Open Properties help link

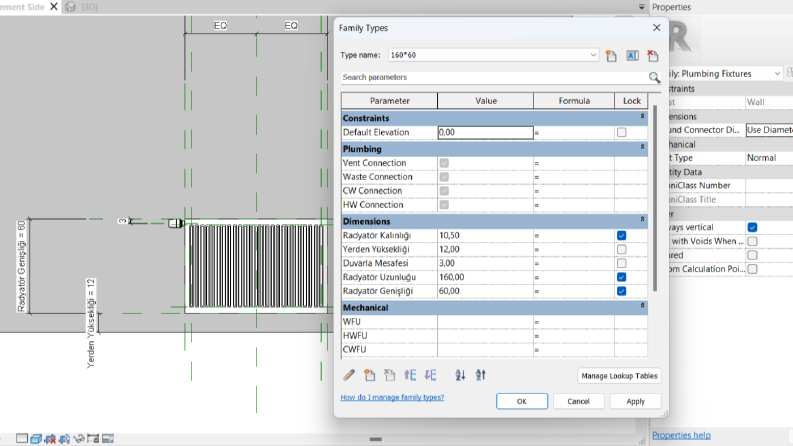[x=681, y=435]
